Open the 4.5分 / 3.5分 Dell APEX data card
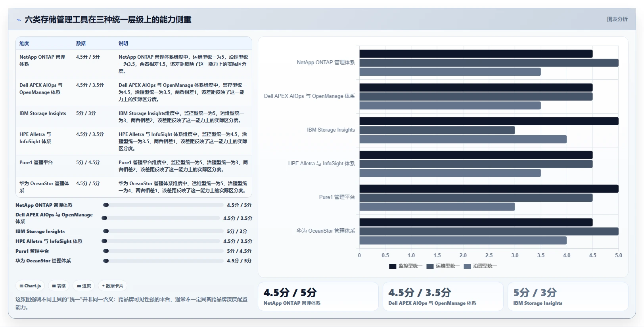 click(x=443, y=296)
